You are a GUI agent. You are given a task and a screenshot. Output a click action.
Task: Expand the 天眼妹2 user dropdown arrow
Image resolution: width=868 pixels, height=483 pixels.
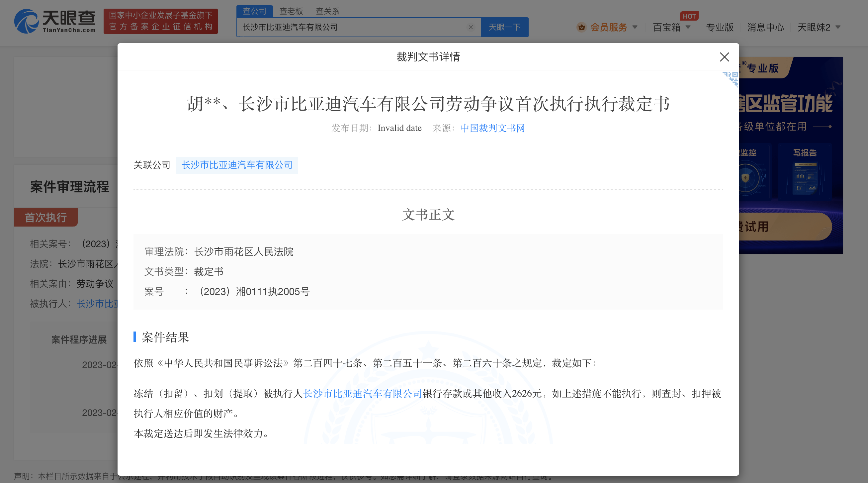point(838,27)
